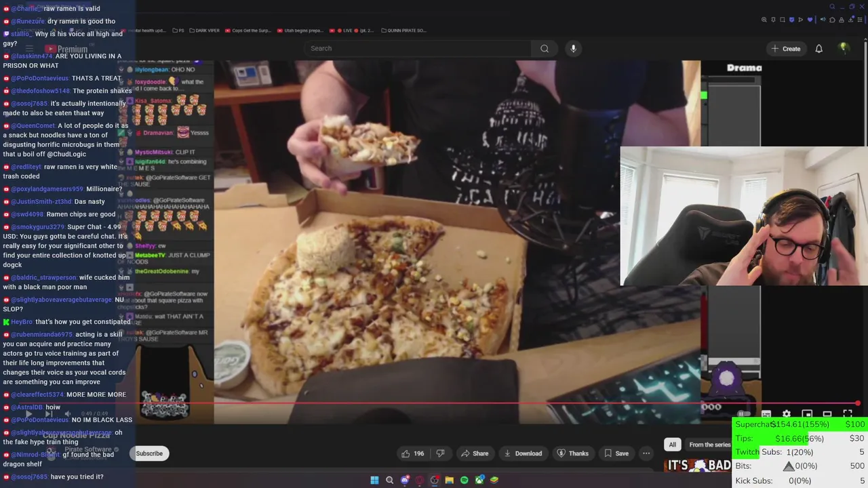Screen dimensions: 868x488
Task: Open Discord from the taskbar
Action: 405,480
